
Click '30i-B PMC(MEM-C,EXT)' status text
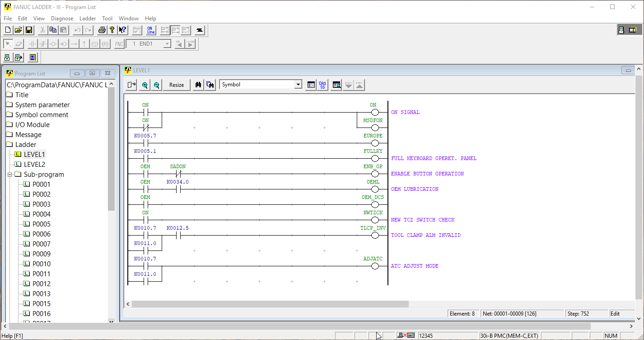(x=509, y=336)
